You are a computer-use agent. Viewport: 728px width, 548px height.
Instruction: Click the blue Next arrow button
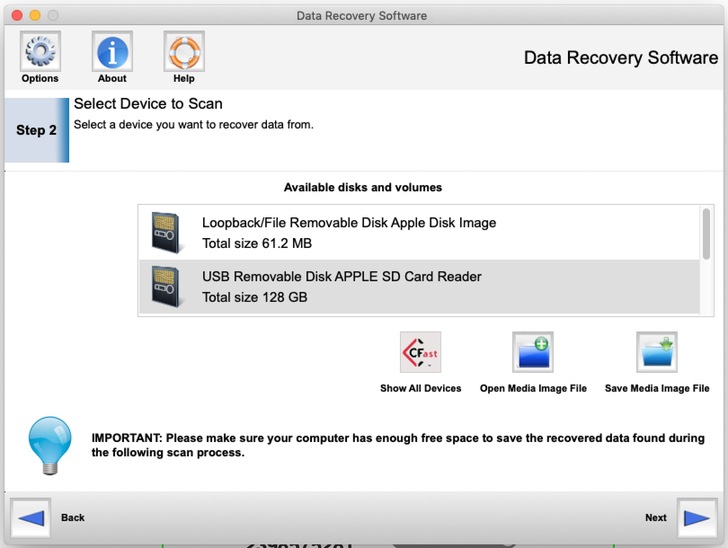[697, 518]
